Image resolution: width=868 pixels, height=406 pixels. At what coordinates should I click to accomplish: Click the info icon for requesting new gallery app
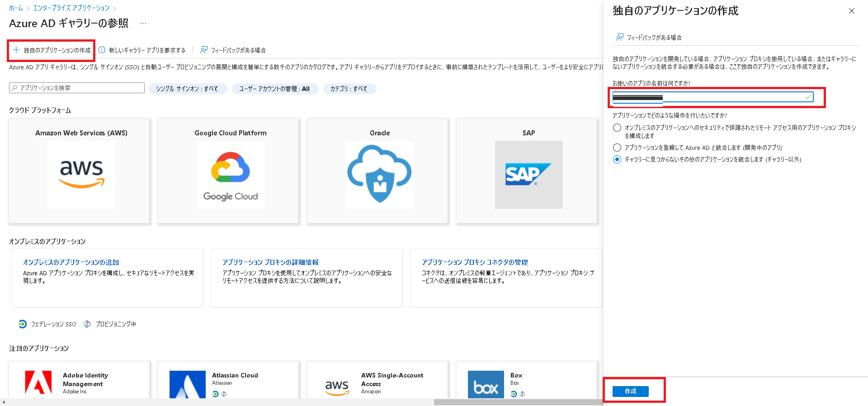102,50
